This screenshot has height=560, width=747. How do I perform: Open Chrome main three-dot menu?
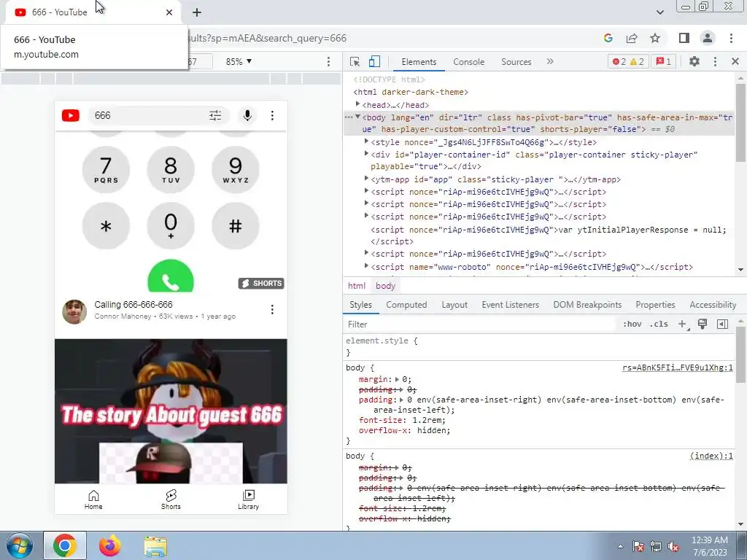tap(731, 38)
